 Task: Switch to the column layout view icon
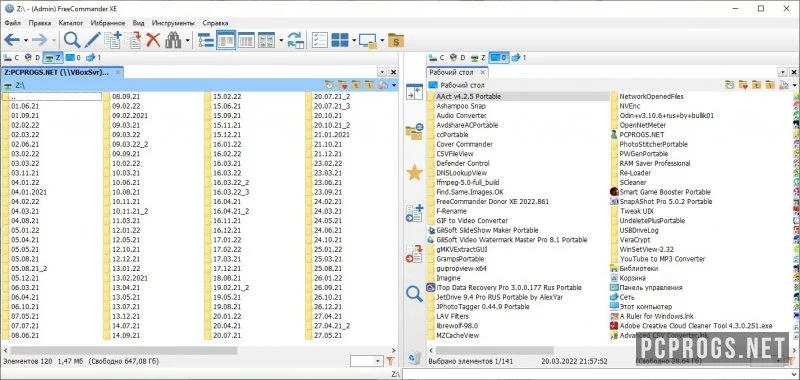tap(246, 40)
